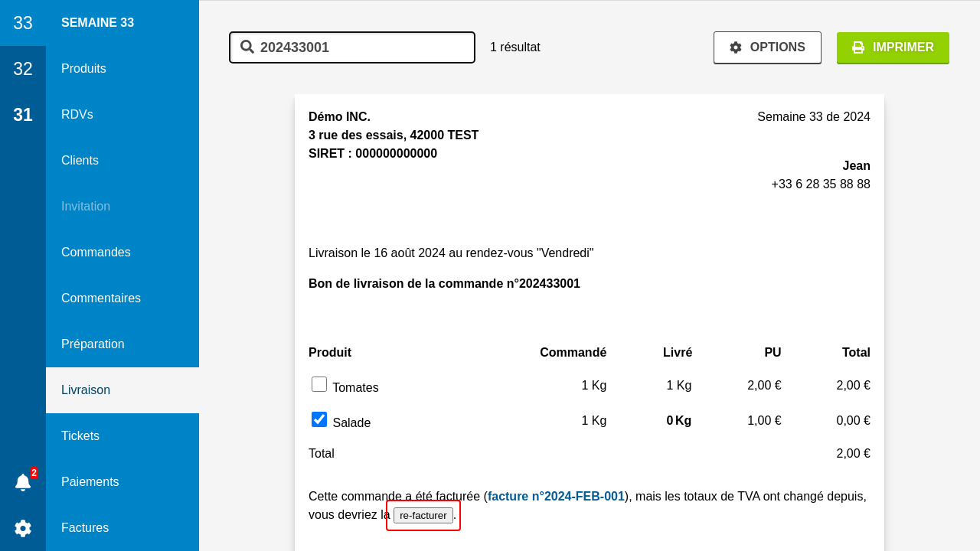Check the Tomates checkbox

319,384
